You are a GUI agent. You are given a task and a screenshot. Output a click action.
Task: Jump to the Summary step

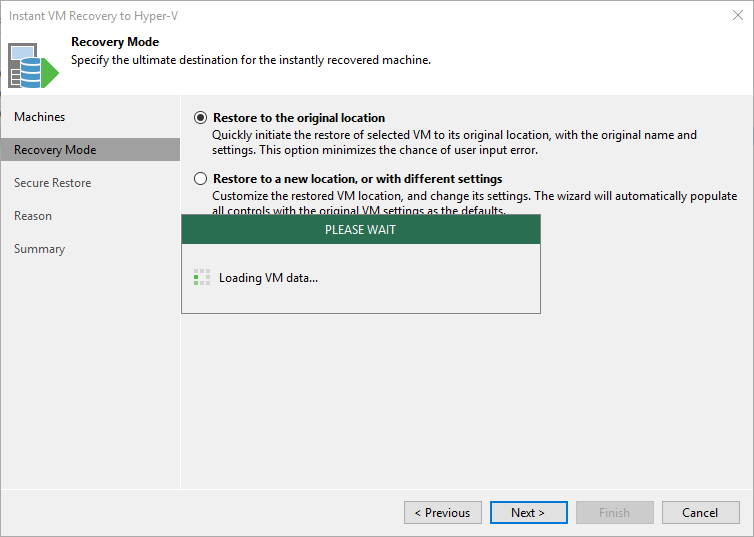point(39,249)
